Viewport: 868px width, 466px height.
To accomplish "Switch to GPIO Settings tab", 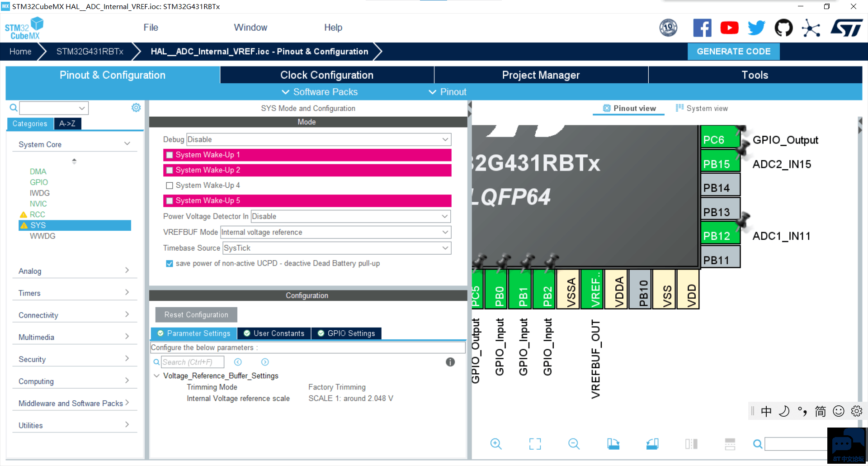I will (346, 333).
